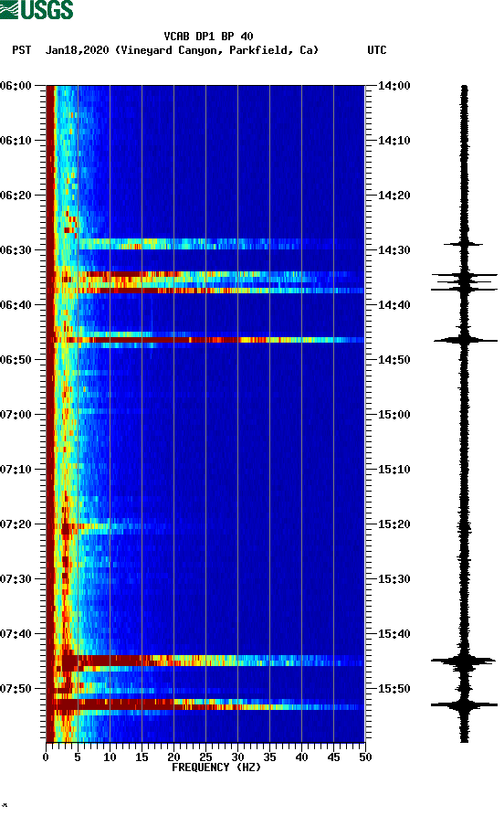
Task: Click the FREQUENCY (HZ) axis label
Action: [x=216, y=767]
